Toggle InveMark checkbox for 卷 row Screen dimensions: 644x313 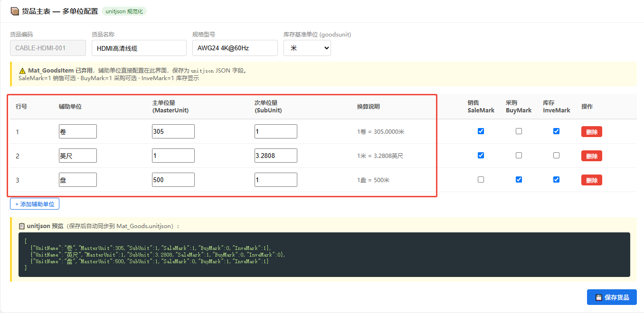pos(556,131)
